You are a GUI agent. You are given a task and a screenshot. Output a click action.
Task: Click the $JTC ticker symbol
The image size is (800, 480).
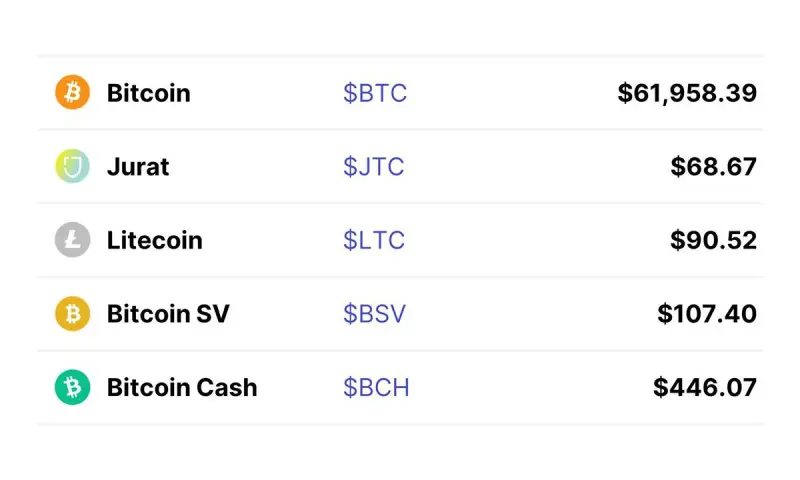[x=374, y=167]
